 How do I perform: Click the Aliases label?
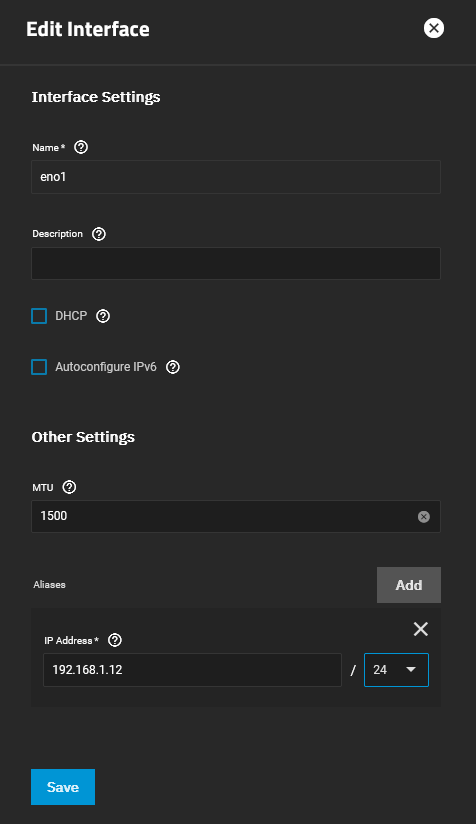point(49,584)
